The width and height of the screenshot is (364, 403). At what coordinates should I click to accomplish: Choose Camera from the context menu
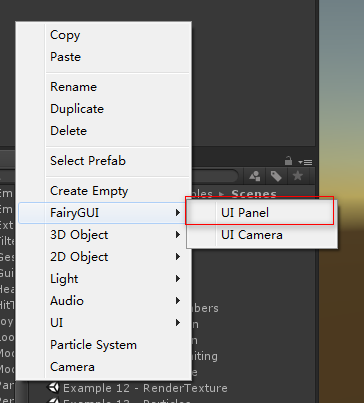pos(104,367)
